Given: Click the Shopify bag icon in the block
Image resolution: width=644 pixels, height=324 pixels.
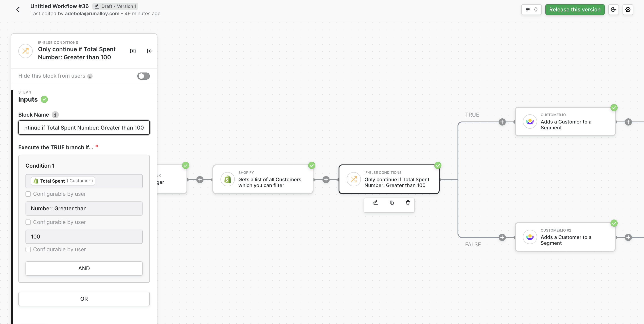Looking at the screenshot, I should coord(227,179).
